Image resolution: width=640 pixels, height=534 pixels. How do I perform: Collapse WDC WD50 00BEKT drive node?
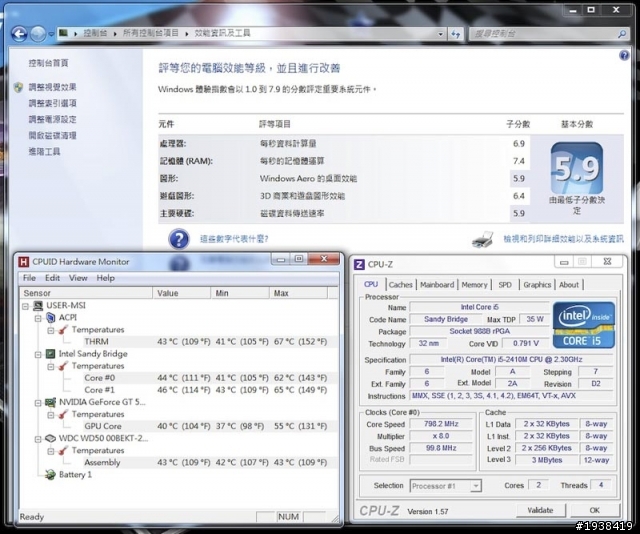(x=38, y=439)
